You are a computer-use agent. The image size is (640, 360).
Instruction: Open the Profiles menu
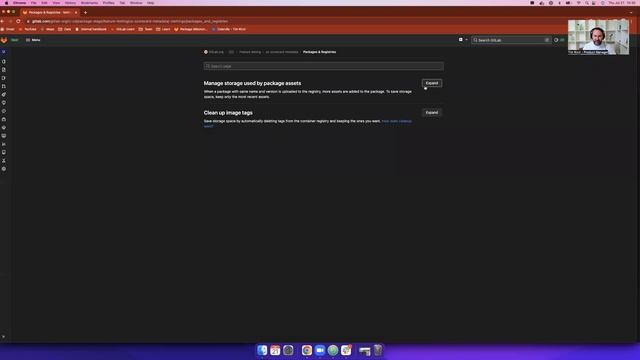click(x=109, y=3)
